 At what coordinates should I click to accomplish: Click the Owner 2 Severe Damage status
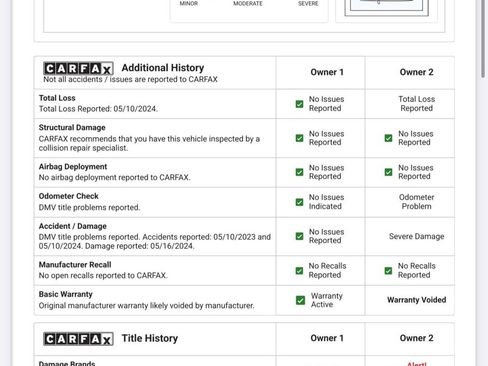tap(416, 236)
